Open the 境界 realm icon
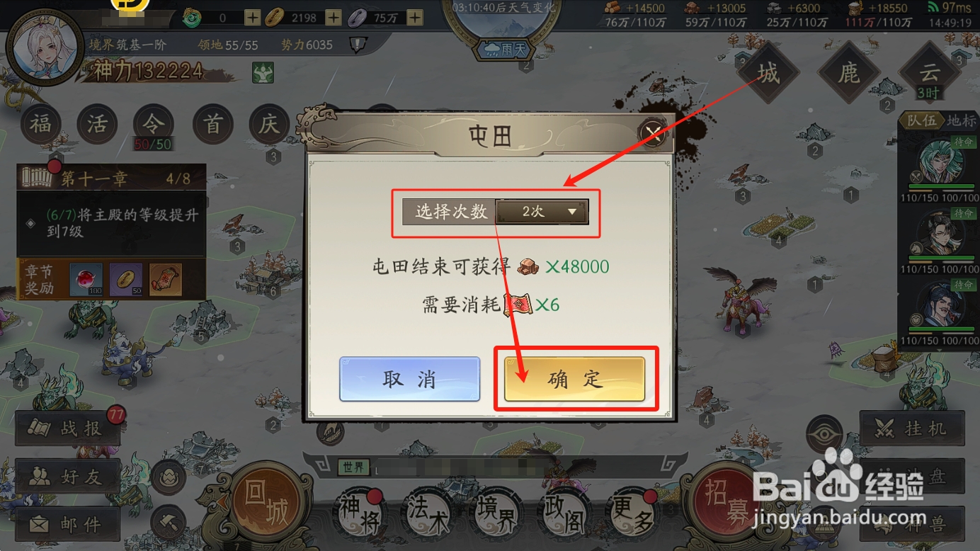This screenshot has width=980, height=551. click(x=495, y=515)
